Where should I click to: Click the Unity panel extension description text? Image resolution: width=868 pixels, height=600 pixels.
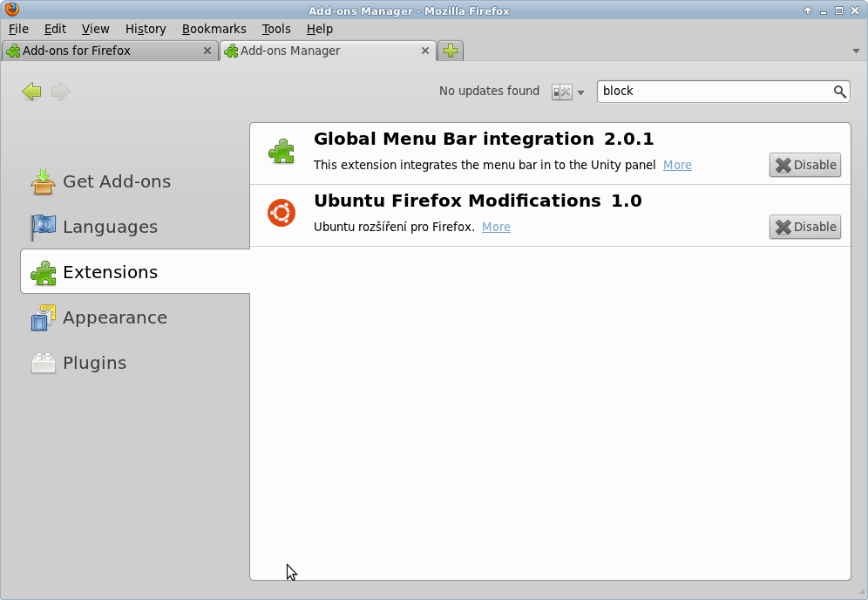pyautogui.click(x=485, y=165)
